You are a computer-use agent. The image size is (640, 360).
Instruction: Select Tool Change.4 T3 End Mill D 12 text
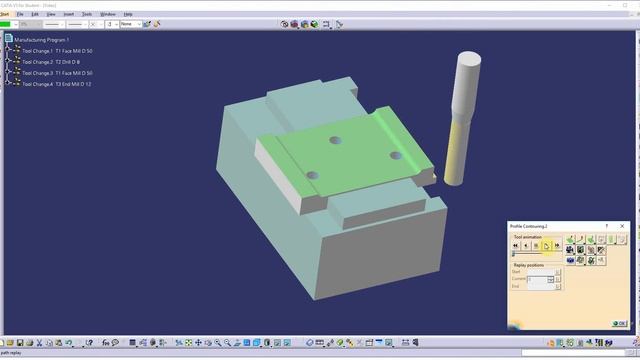(x=56, y=84)
